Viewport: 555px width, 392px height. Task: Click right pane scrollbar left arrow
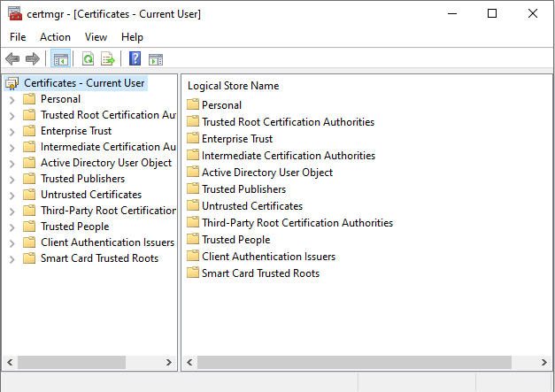click(x=189, y=362)
